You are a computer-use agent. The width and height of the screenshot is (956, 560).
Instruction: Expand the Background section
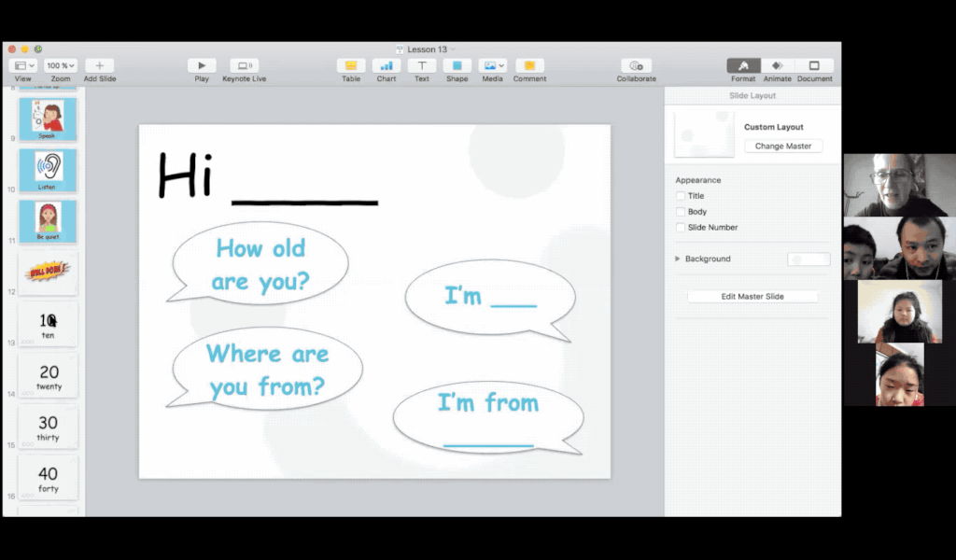point(677,259)
